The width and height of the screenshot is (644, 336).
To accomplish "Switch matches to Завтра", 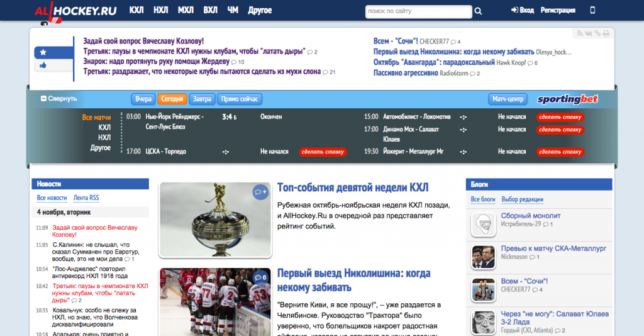I will [202, 99].
